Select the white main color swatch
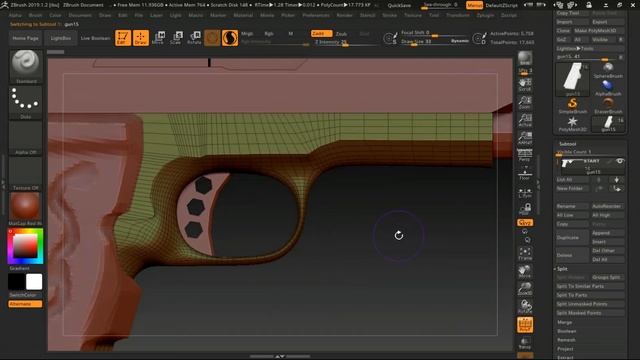 click(34, 282)
